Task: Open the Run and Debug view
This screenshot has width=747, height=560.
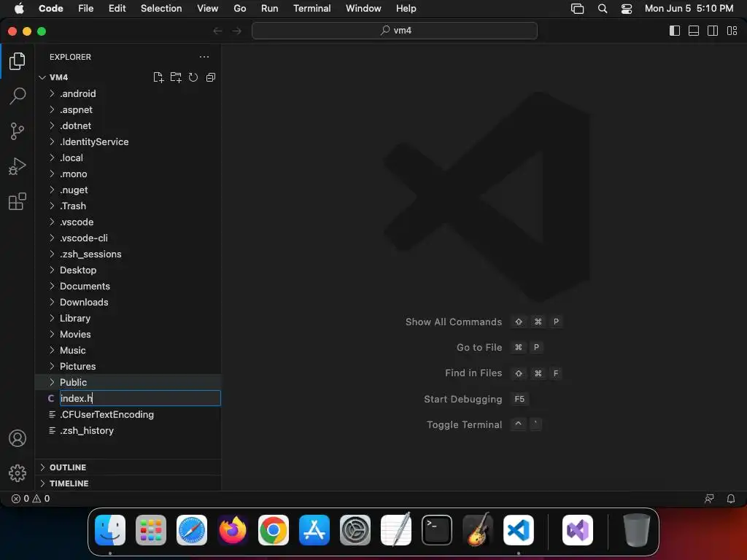Action: click(x=18, y=166)
